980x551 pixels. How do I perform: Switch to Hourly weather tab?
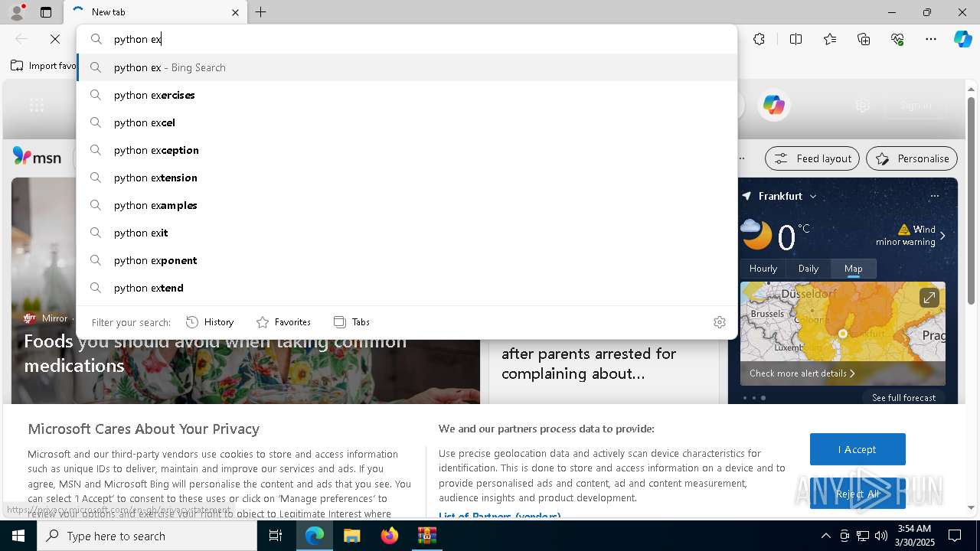coord(763,269)
